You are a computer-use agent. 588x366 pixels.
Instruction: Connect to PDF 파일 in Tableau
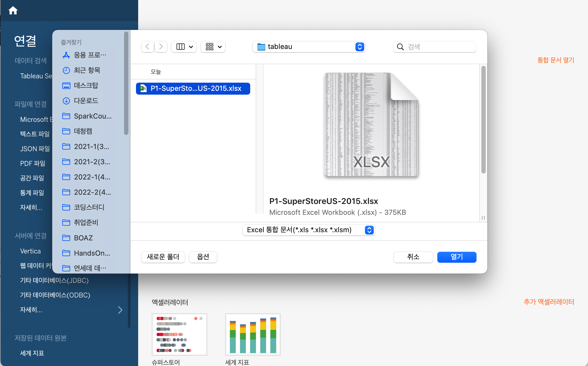(33, 163)
